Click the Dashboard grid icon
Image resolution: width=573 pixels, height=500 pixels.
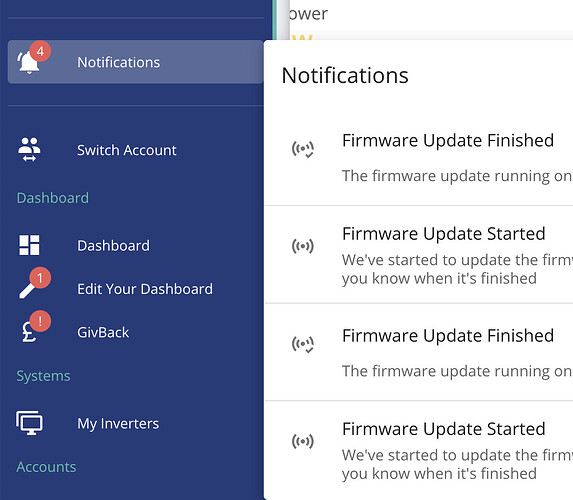(x=29, y=245)
